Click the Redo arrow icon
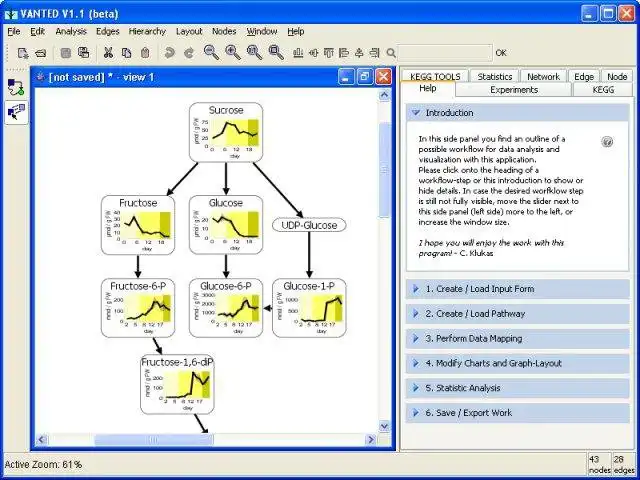This screenshot has width=640, height=480. [x=189, y=53]
